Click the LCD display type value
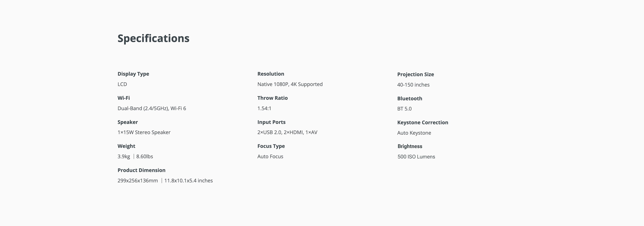The width and height of the screenshot is (644, 226). point(122,84)
